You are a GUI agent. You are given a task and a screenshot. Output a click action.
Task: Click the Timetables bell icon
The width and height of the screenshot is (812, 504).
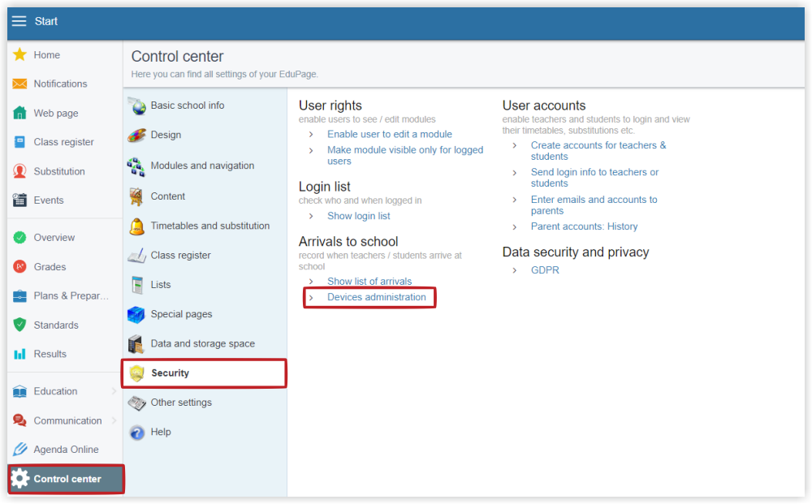pyautogui.click(x=136, y=226)
